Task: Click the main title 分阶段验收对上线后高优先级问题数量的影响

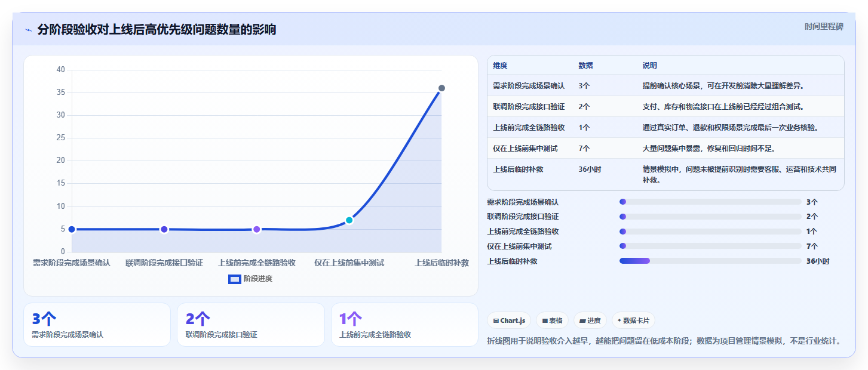Action: [x=157, y=30]
